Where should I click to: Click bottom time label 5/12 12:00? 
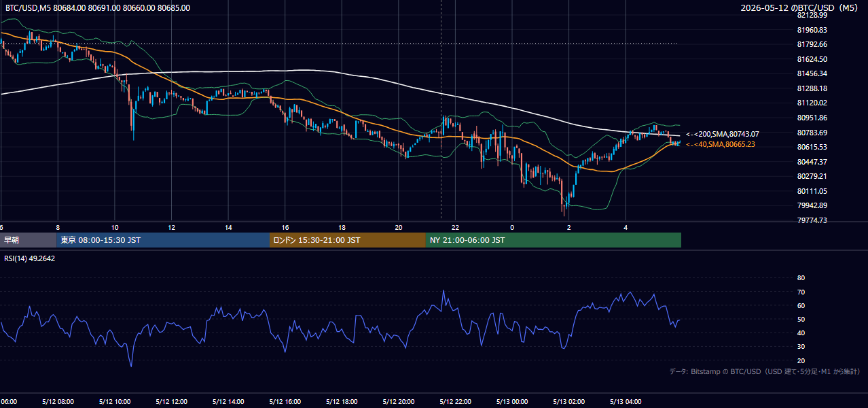171,402
